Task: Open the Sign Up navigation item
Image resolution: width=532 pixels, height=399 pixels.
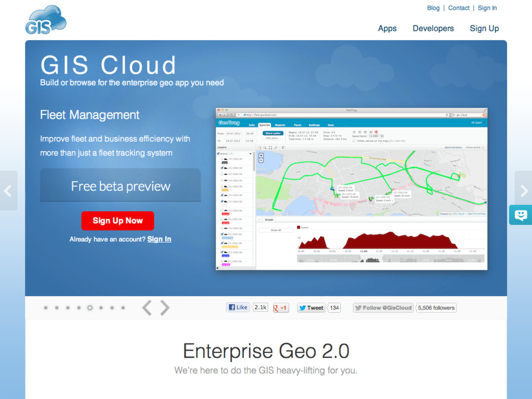Action: point(484,29)
